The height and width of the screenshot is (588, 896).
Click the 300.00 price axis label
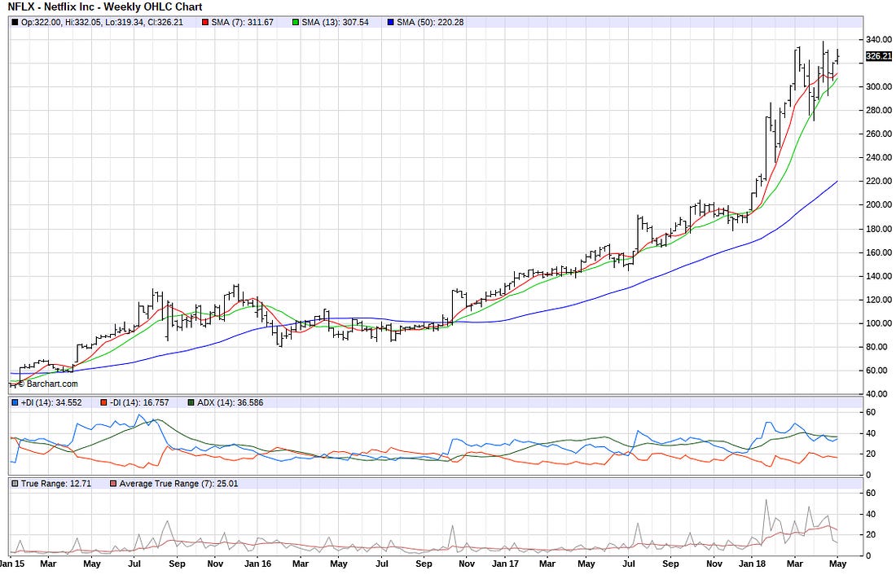point(879,87)
